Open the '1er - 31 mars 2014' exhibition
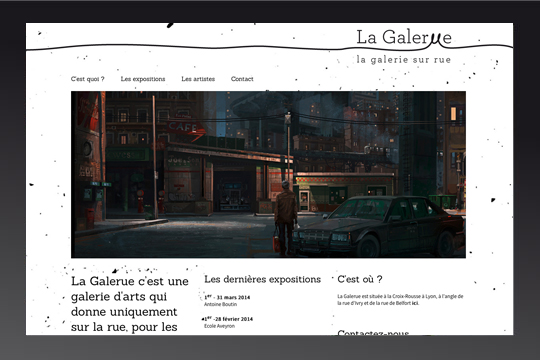 pyautogui.click(x=227, y=297)
